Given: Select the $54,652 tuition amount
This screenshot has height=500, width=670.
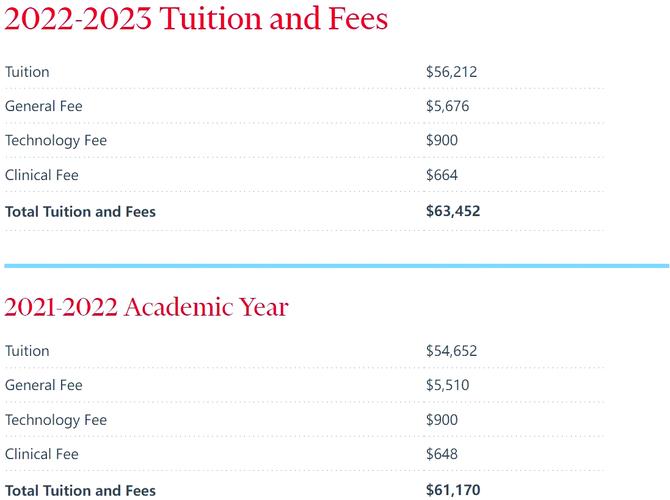Looking at the screenshot, I should (x=451, y=351).
